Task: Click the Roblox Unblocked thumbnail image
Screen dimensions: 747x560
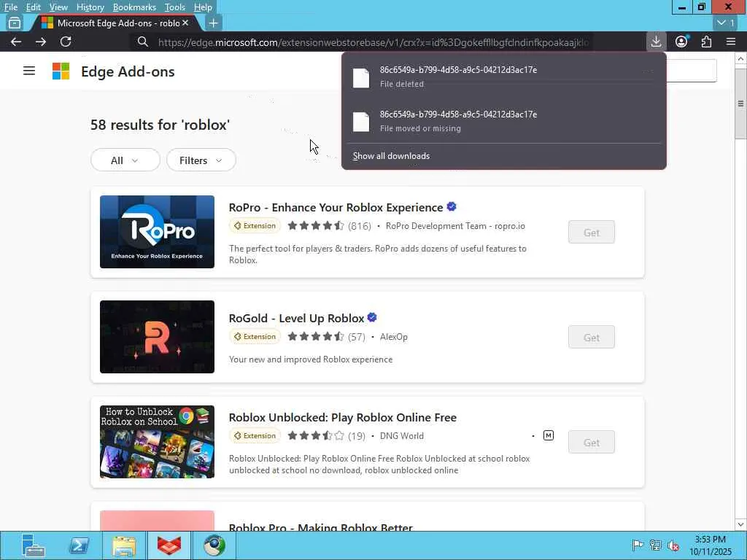Action: 158,441
